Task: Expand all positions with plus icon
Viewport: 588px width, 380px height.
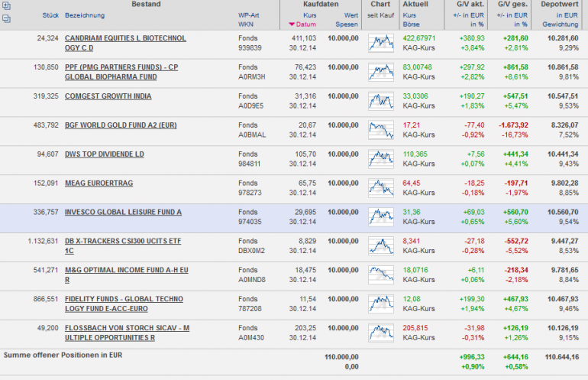Action: pos(6,5)
